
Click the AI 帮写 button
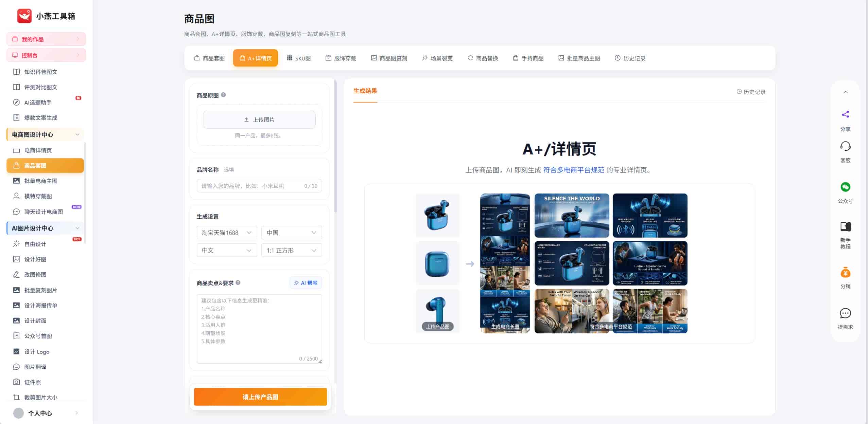pos(306,283)
